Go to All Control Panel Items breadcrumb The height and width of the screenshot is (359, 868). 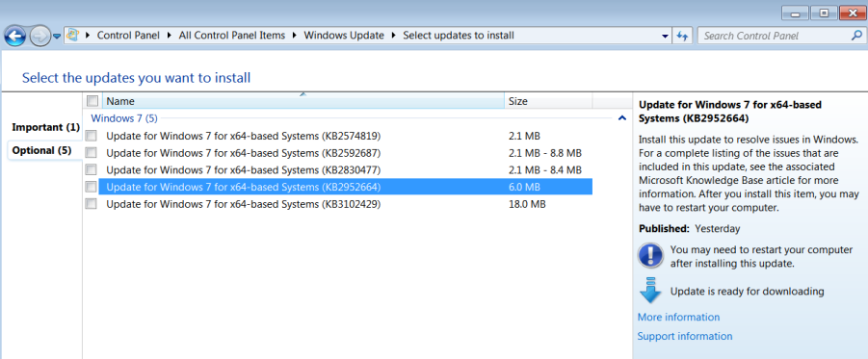[232, 36]
